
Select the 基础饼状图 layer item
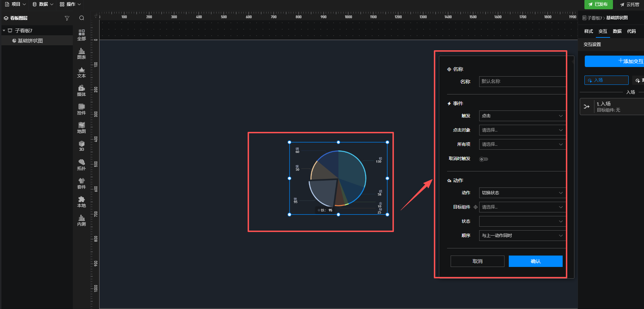click(30, 41)
